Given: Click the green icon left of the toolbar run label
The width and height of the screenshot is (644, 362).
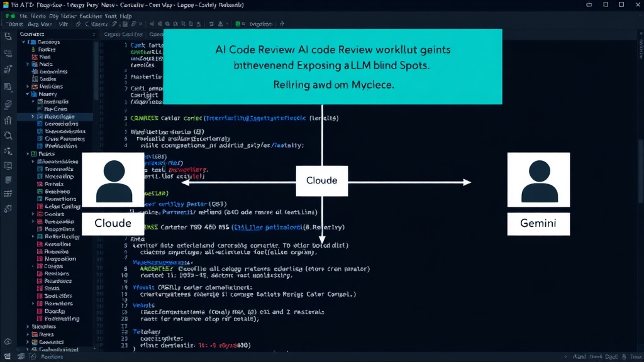Looking at the screenshot, I should coord(237,25).
